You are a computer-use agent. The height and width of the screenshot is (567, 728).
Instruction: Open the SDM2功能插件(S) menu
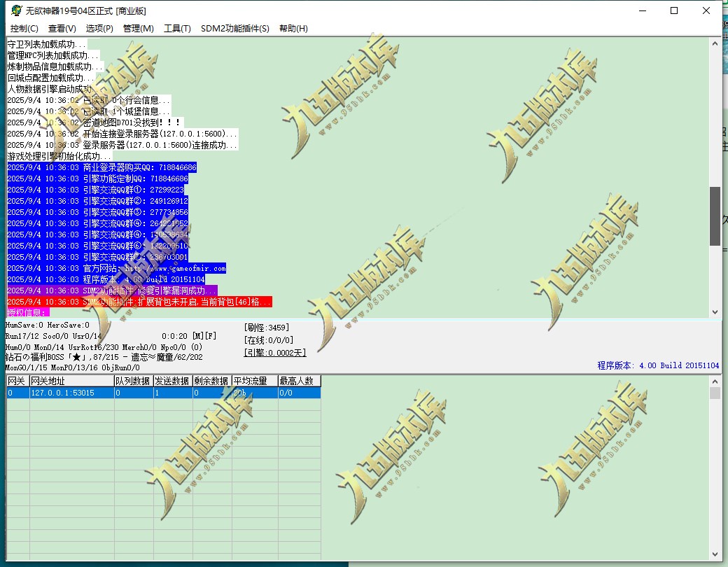235,28
